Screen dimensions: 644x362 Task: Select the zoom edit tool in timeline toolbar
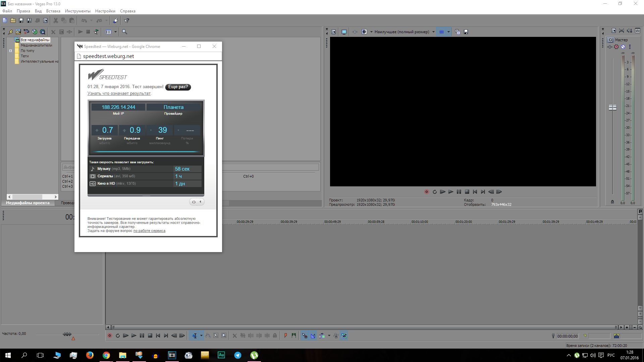click(x=224, y=336)
